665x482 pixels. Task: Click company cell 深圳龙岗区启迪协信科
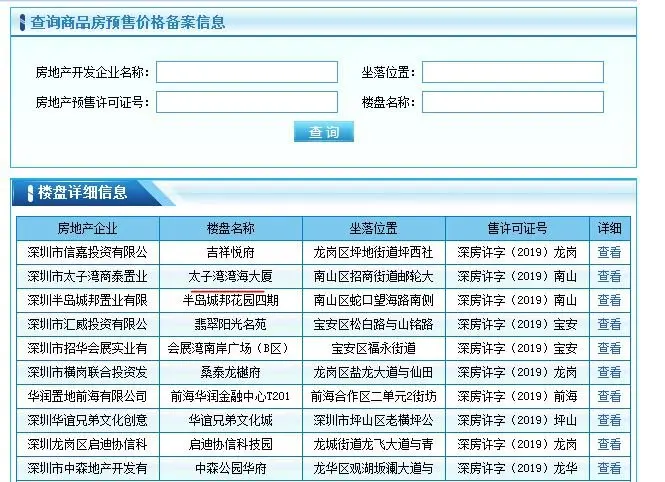tap(88, 444)
